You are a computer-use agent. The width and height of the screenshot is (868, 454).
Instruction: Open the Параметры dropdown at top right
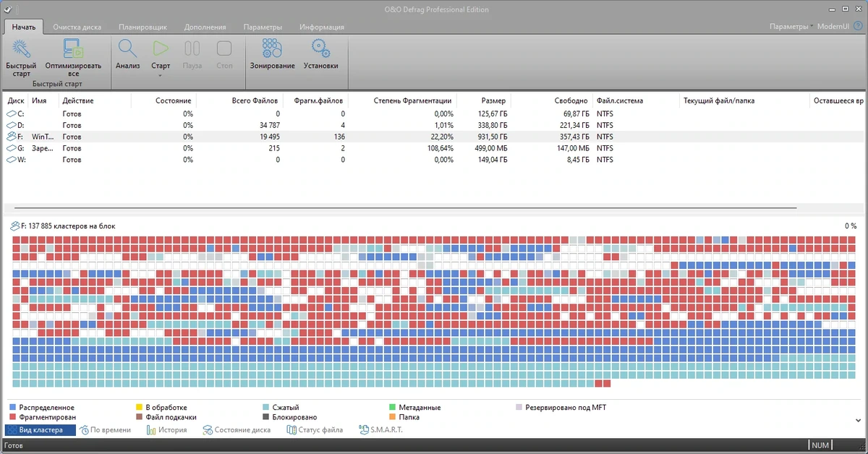coord(791,27)
